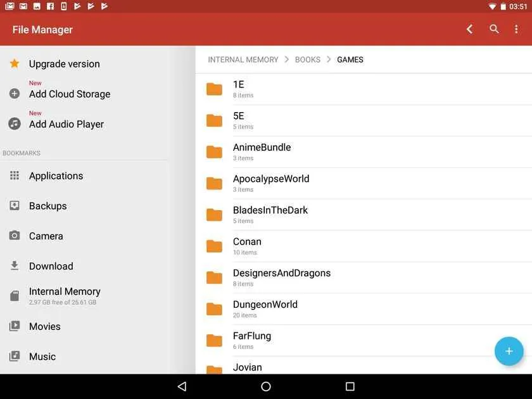Choose the Add Audio Player label
Viewport: 532px width, 399px height.
[x=66, y=124]
